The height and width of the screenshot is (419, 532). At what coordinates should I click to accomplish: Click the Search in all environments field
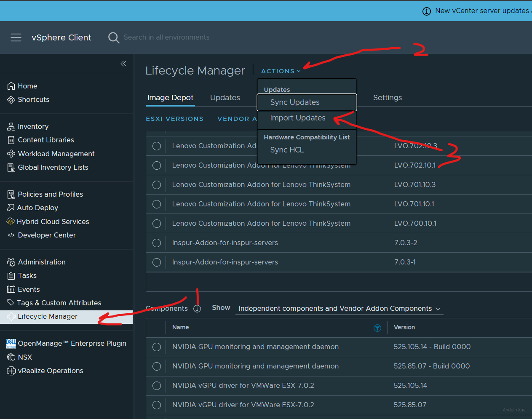166,37
